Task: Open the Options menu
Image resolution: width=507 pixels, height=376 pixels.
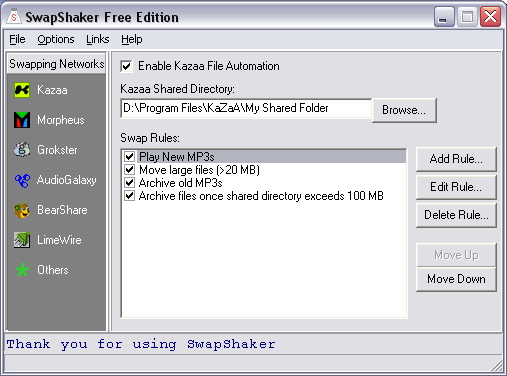Action: point(56,39)
